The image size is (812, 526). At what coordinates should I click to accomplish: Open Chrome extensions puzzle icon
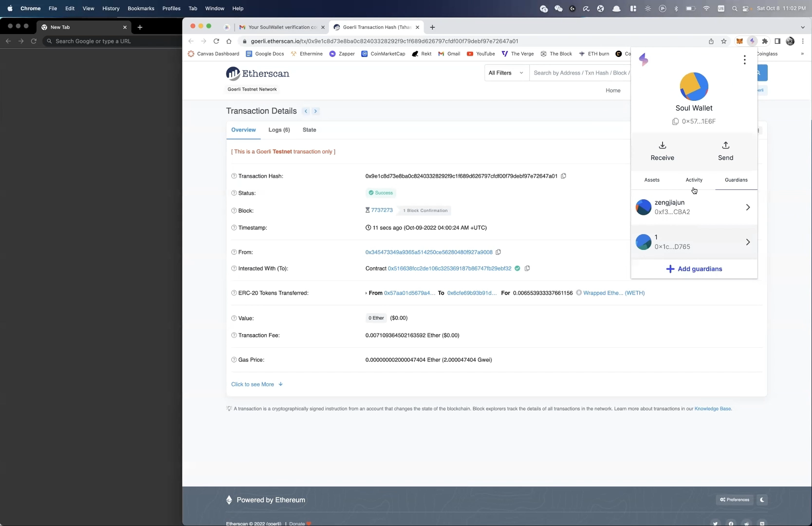(765, 41)
